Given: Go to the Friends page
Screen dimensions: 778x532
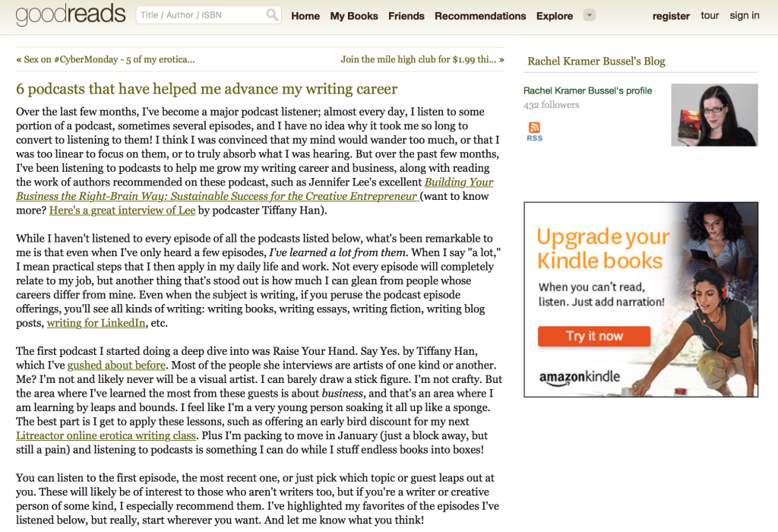Looking at the screenshot, I should 406,16.
